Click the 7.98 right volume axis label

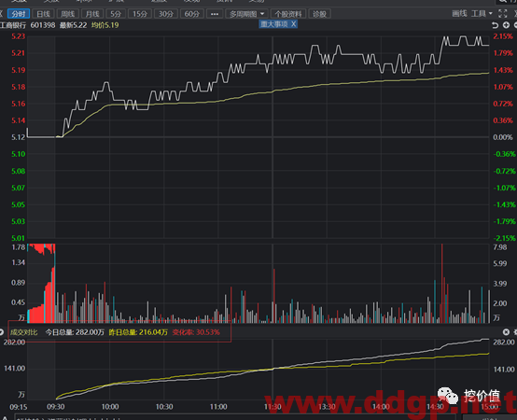(x=500, y=247)
